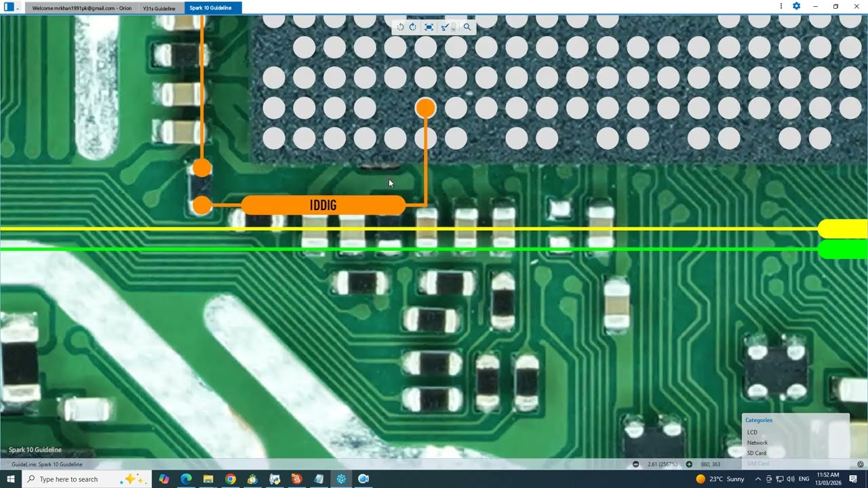
Task: Open the magnifier search tool
Action: 467,27
